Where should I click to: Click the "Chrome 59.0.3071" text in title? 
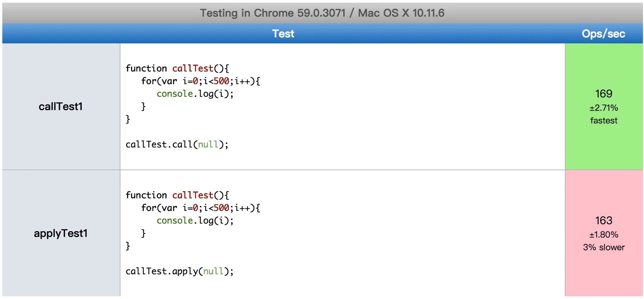299,13
